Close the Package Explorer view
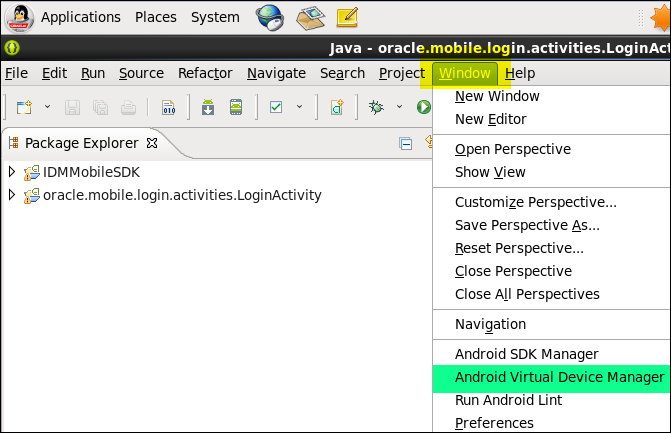Screen dimensions: 671x433 (x=152, y=143)
